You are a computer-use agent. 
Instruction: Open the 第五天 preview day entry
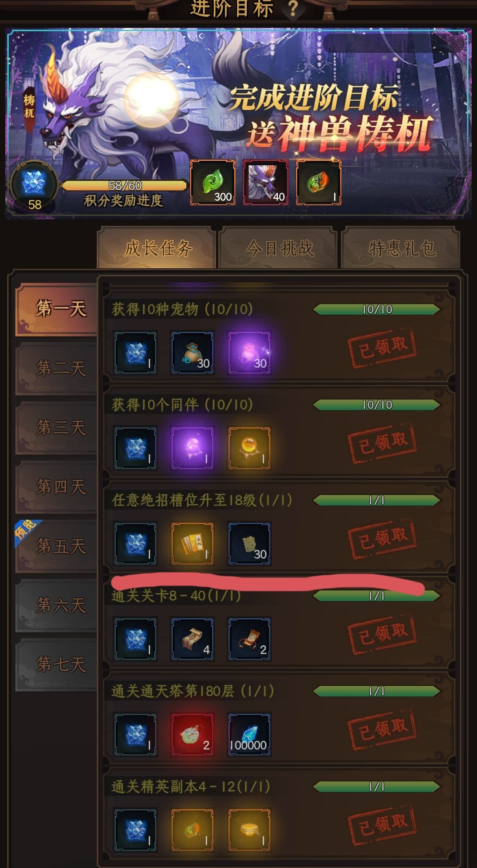57,546
